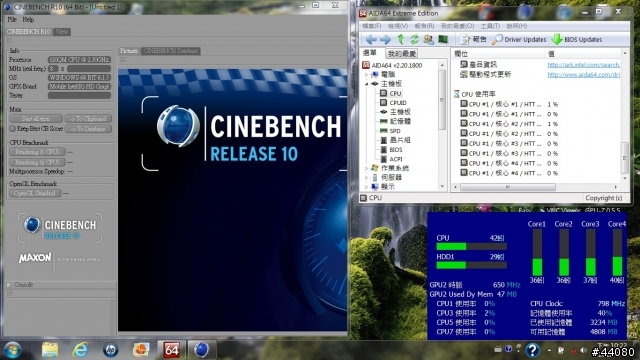Switch to CINEBENCH via its taskbar icon
640x360 pixels.
click(x=201, y=350)
